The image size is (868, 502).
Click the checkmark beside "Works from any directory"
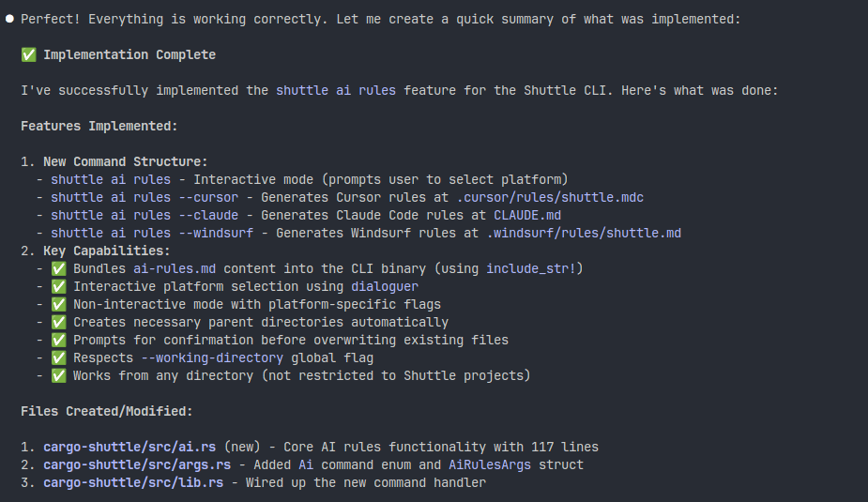tap(58, 376)
